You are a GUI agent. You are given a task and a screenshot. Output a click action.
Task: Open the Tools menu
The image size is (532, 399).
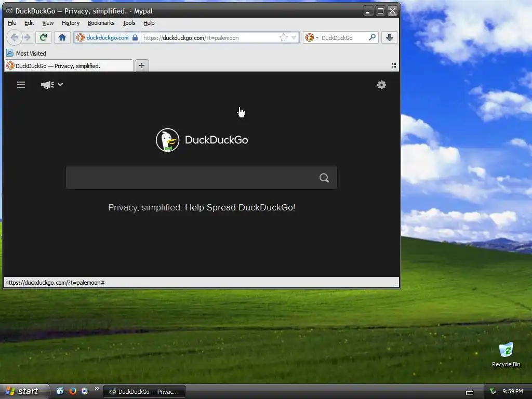click(129, 23)
